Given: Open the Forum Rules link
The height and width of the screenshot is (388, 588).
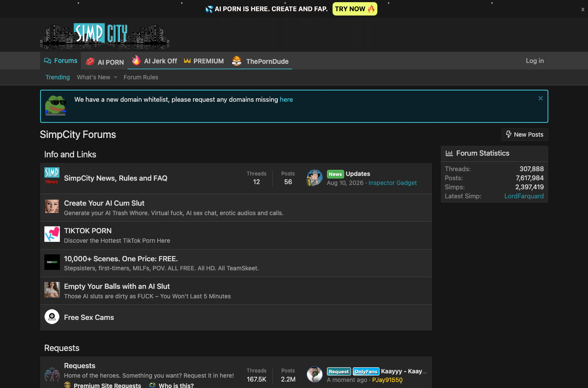Looking at the screenshot, I should tap(141, 77).
